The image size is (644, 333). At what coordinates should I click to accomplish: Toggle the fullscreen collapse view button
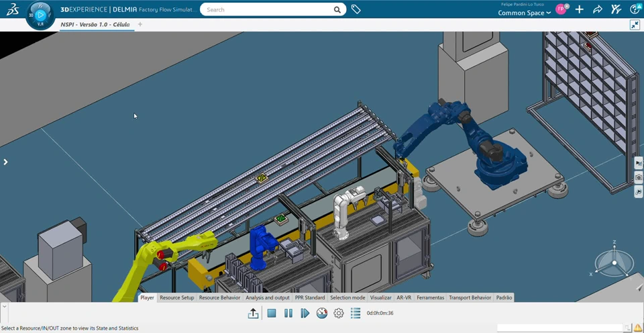click(x=635, y=25)
